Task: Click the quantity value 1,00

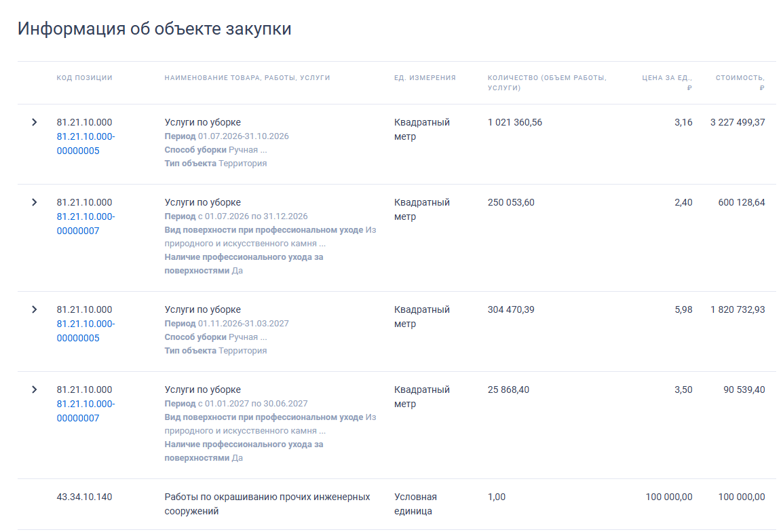Action: point(497,497)
